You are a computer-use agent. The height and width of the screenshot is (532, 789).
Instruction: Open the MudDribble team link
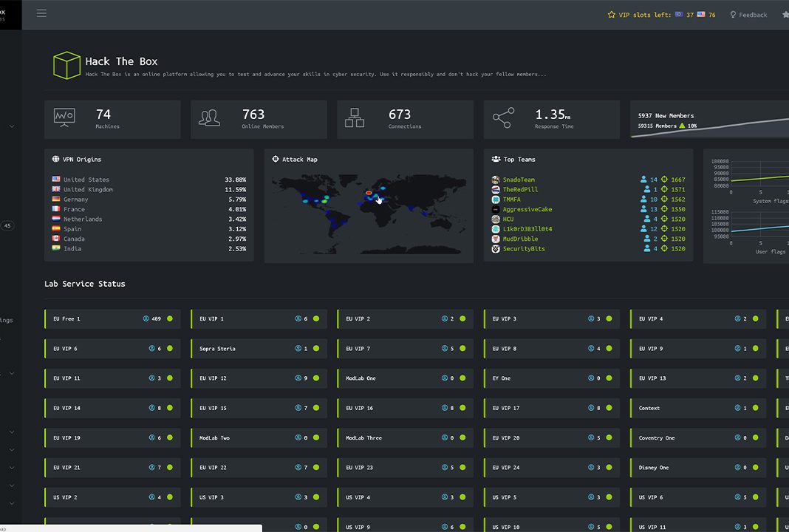[520, 239]
